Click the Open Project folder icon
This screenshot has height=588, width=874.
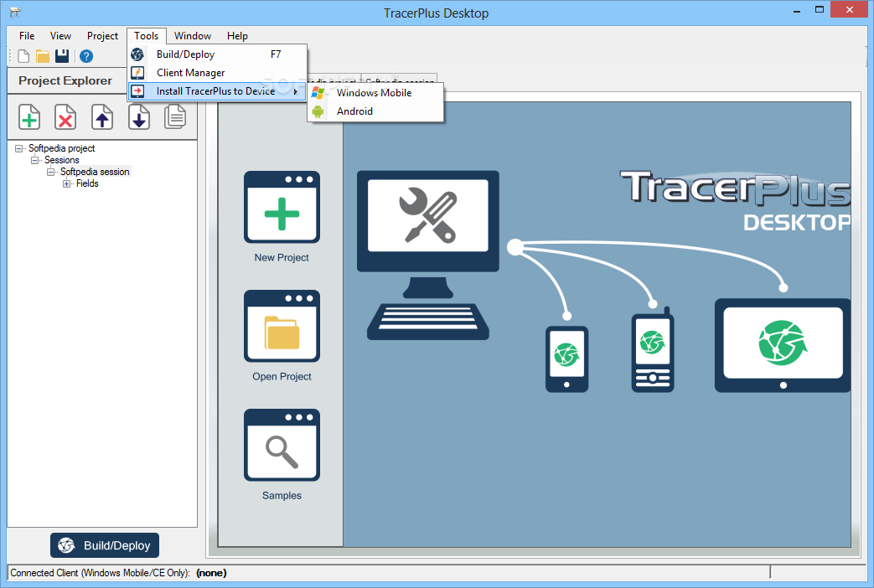[x=282, y=326]
